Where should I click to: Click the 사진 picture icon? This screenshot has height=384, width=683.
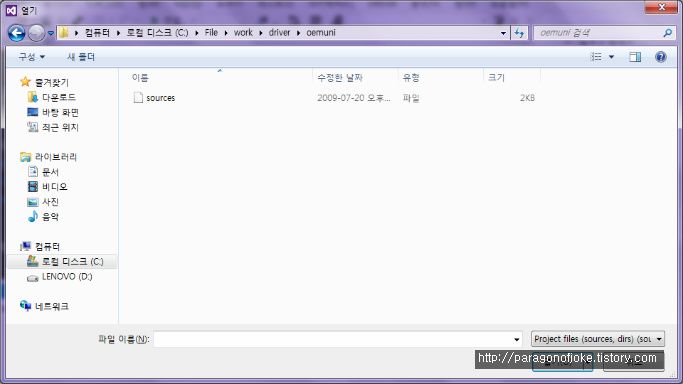[x=33, y=202]
